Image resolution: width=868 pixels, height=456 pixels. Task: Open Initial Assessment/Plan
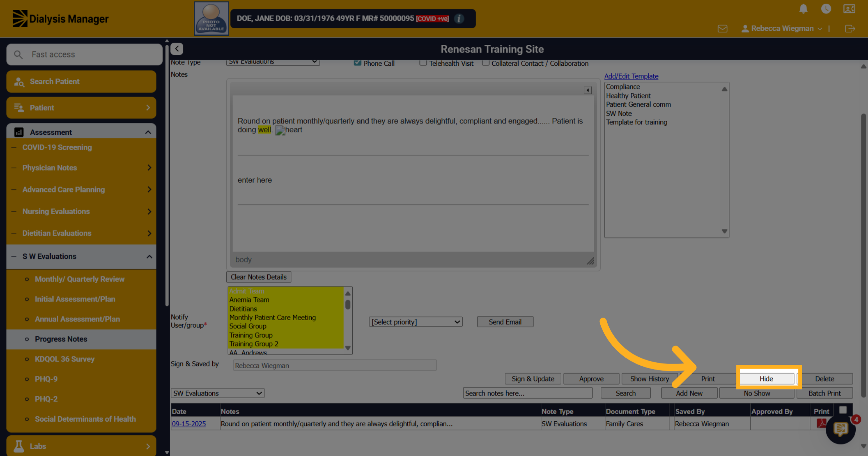pos(75,299)
